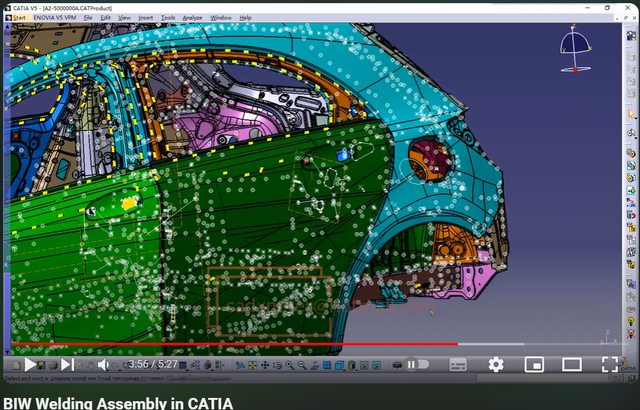Click the Tools menu
This screenshot has height=410, width=640.
(168, 18)
